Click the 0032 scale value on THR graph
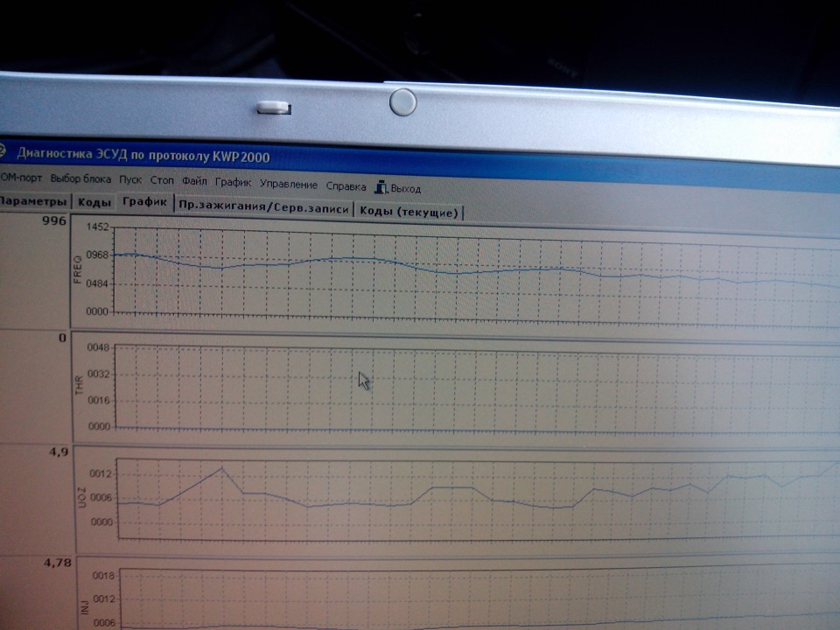 click(x=99, y=374)
